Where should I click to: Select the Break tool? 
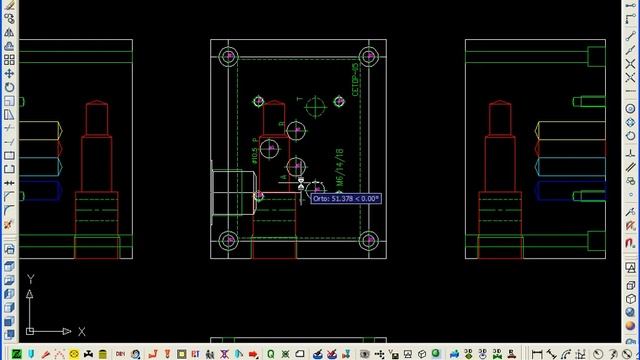(x=9, y=169)
